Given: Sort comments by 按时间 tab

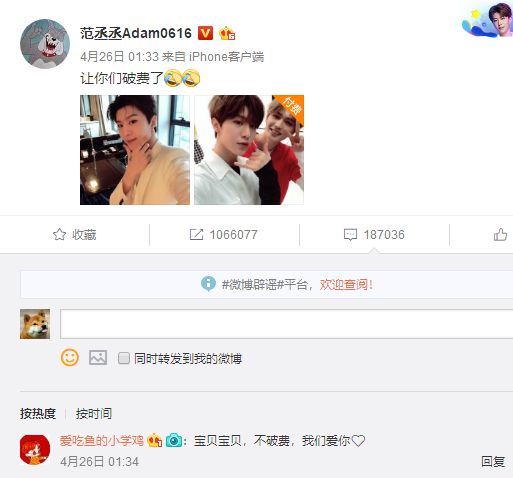Looking at the screenshot, I should tap(94, 414).
